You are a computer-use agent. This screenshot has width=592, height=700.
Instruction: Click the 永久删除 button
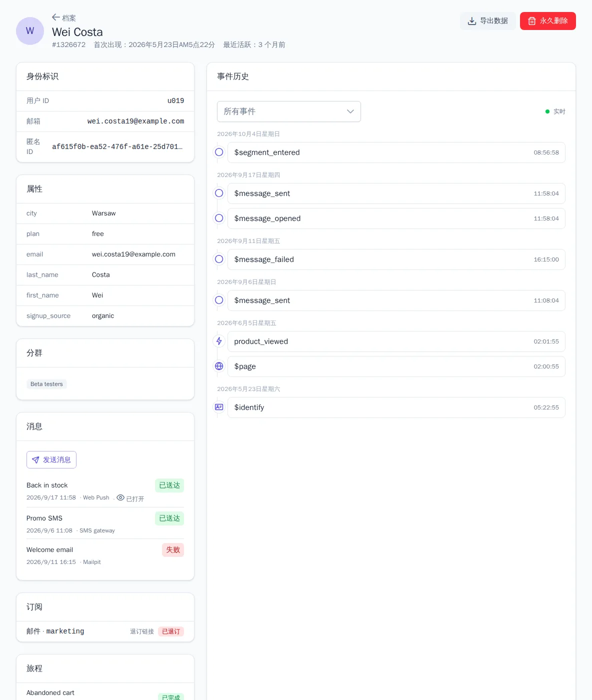tap(548, 21)
